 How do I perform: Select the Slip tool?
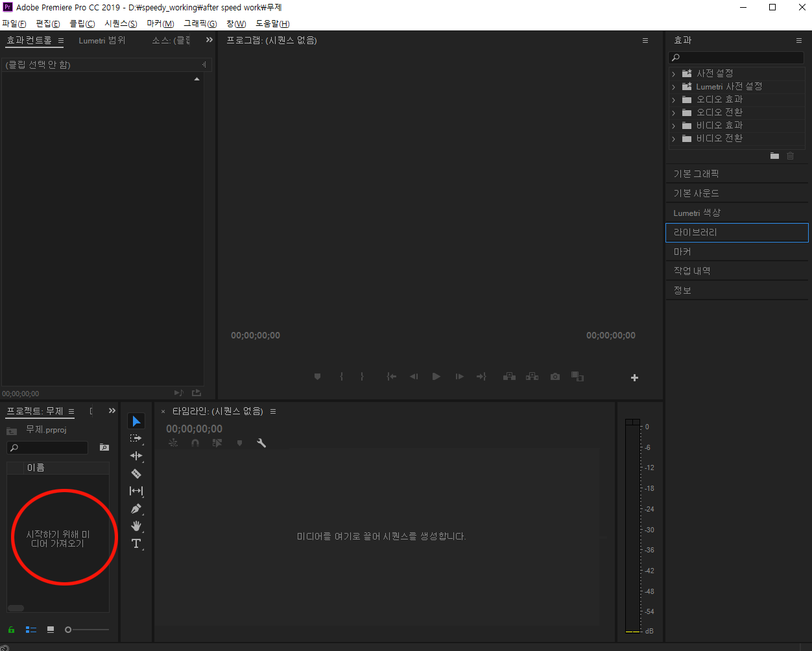pyautogui.click(x=136, y=491)
